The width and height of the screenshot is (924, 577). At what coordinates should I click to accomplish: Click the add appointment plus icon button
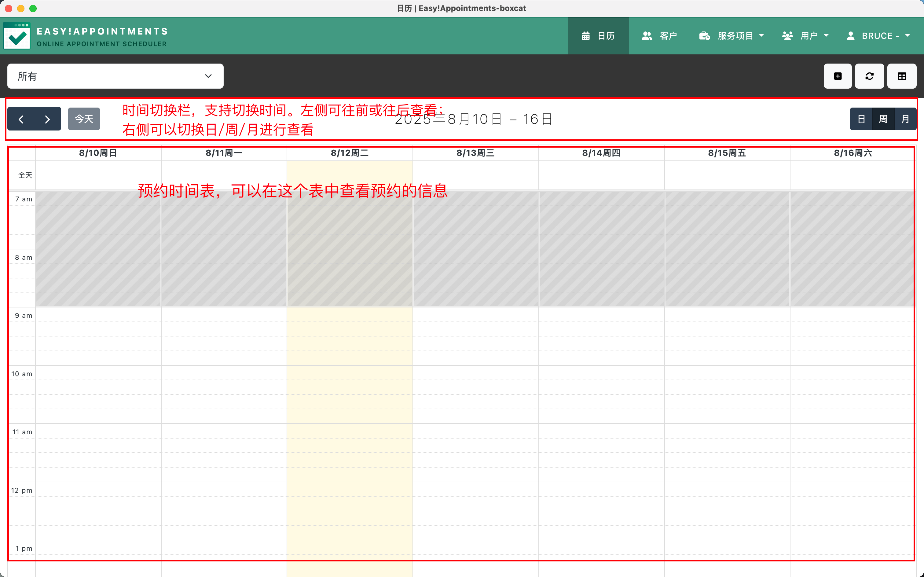(x=838, y=76)
